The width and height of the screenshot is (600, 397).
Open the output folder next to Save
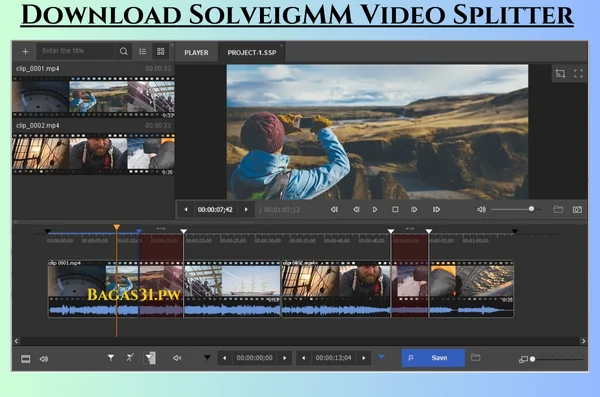(x=476, y=357)
